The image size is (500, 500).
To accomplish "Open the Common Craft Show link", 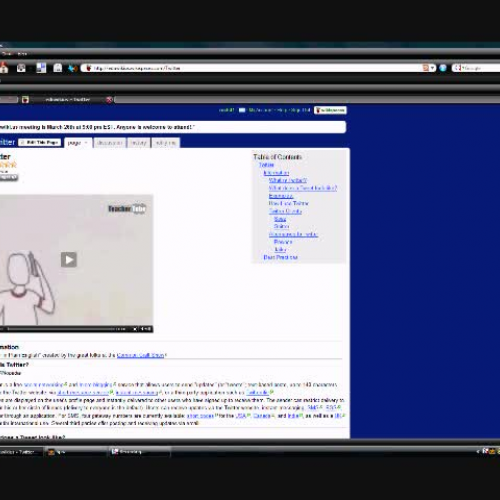I will point(141,355).
